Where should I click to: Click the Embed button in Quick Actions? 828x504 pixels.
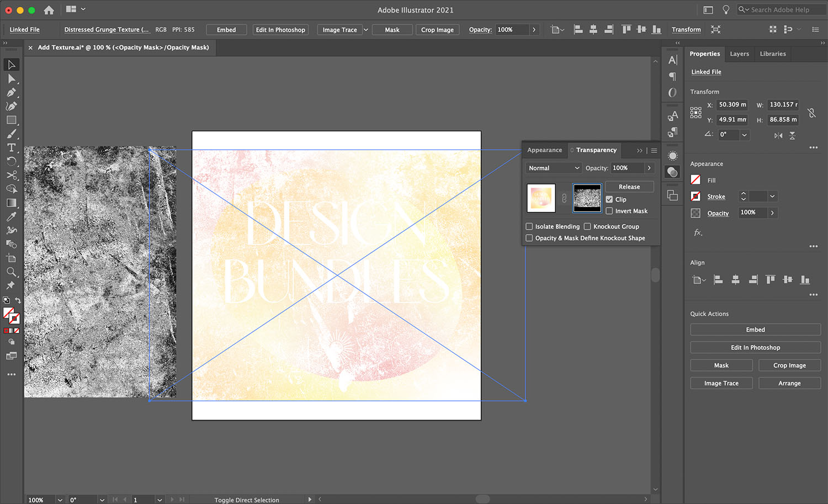pyautogui.click(x=755, y=330)
